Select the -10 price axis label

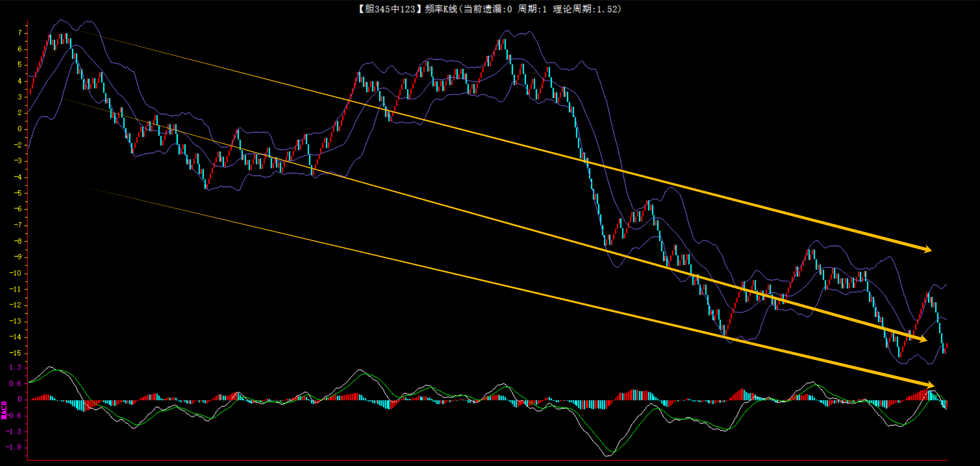[x=16, y=273]
